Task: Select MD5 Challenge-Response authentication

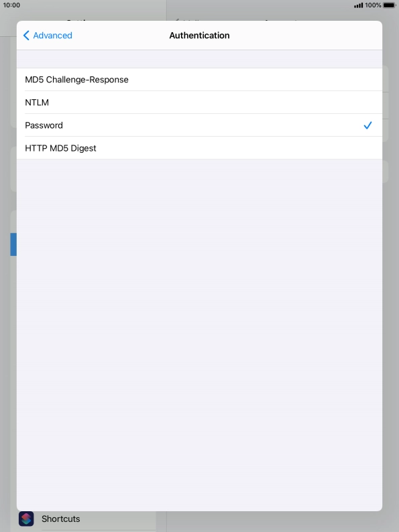Action: 199,79
